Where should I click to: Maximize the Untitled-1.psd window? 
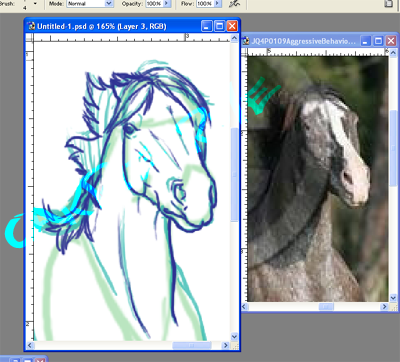point(219,26)
